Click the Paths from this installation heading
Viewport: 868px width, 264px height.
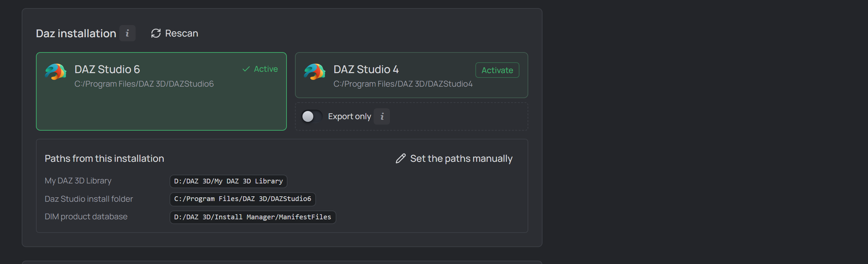104,158
